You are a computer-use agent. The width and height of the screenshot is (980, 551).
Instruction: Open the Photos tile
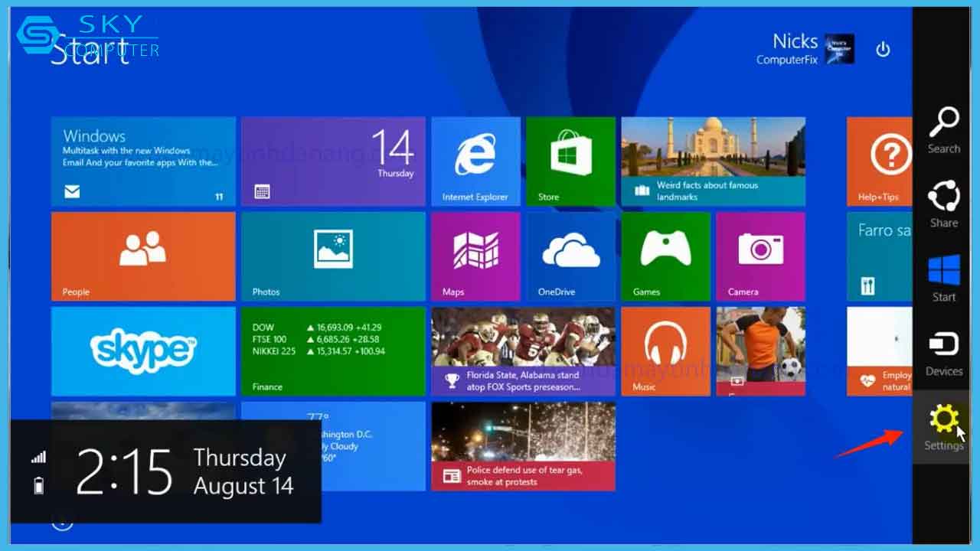pos(333,256)
